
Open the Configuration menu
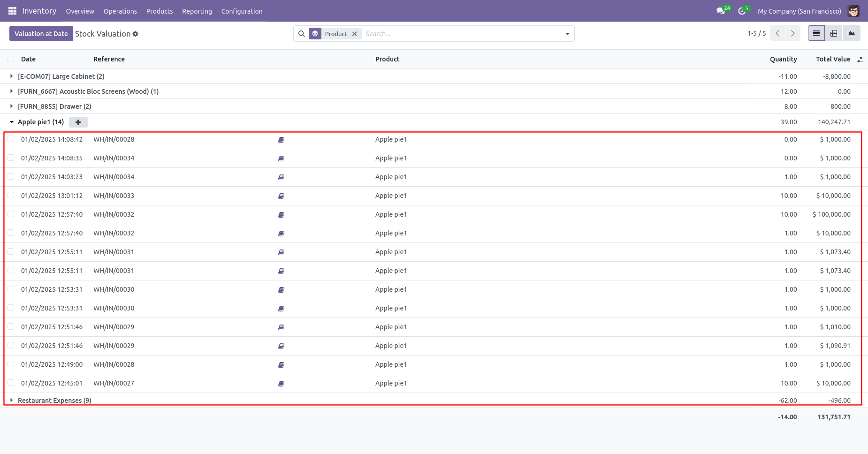pyautogui.click(x=242, y=11)
